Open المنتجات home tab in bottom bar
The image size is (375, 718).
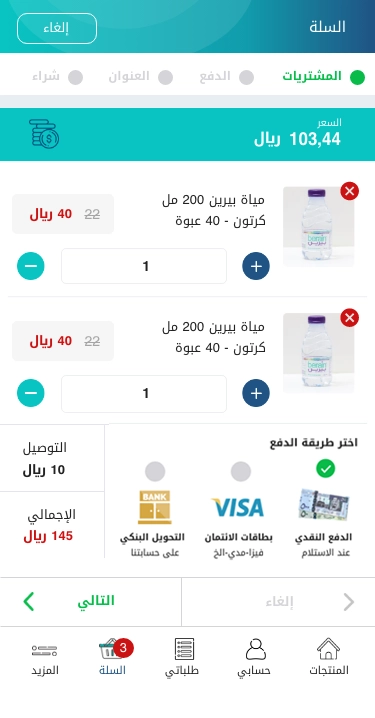(328, 657)
